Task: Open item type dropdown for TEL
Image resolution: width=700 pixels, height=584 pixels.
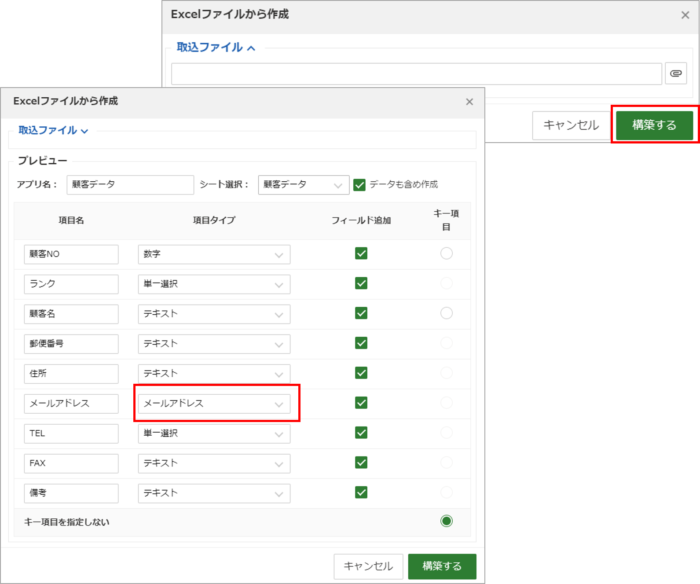Action: click(x=214, y=434)
